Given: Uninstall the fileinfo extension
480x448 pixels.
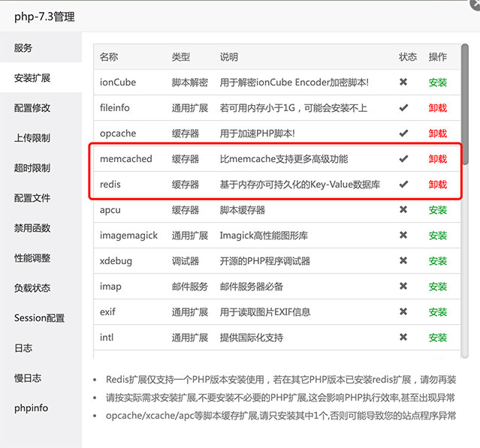Looking at the screenshot, I should tap(438, 107).
